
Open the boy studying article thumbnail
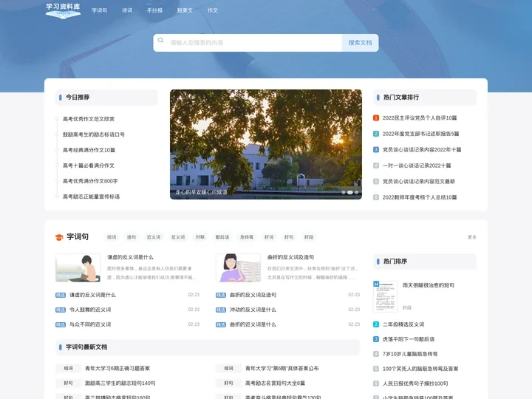(x=78, y=267)
